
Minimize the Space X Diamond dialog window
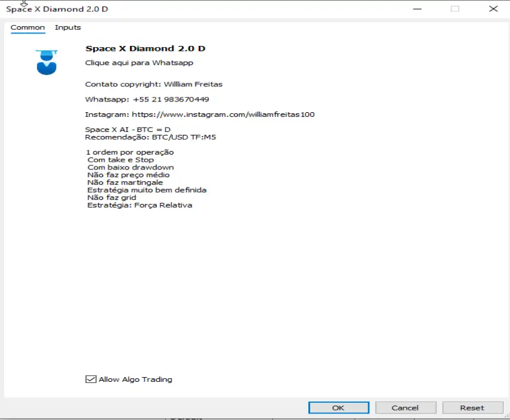[x=417, y=9]
